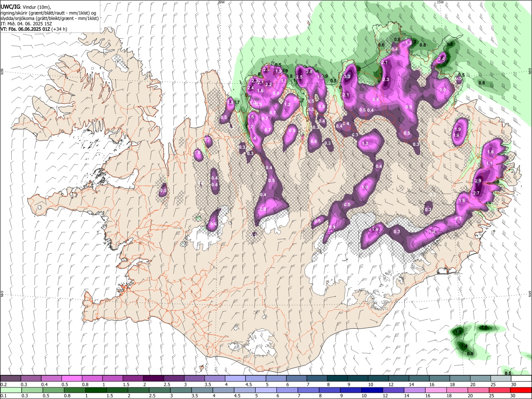Click the bold "UWC/IG" map title
532x399 pixels.
tap(10, 7)
